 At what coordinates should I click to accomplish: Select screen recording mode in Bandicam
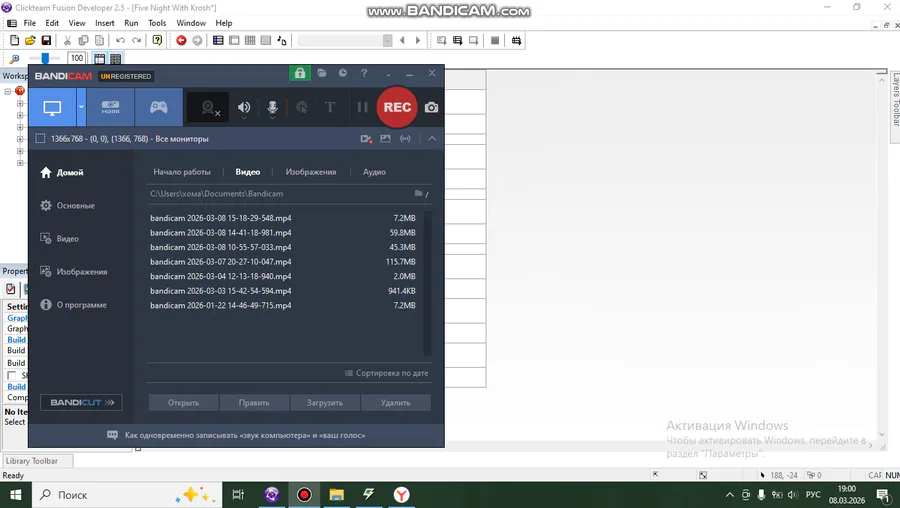coord(52,107)
